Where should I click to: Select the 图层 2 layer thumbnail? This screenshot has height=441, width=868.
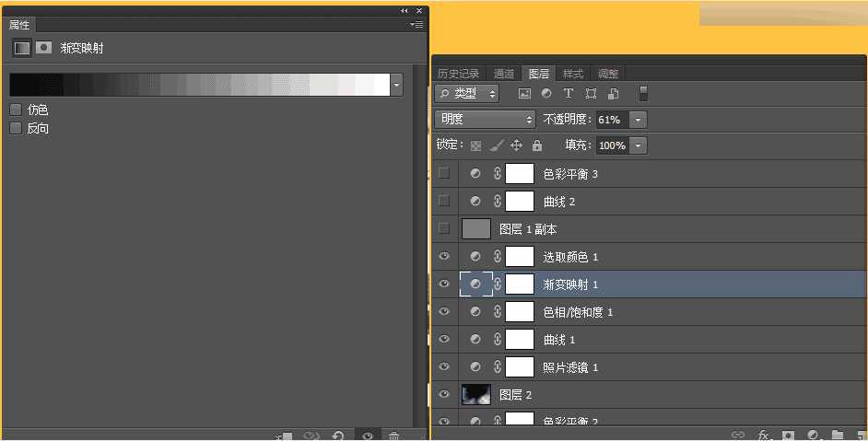[476, 395]
